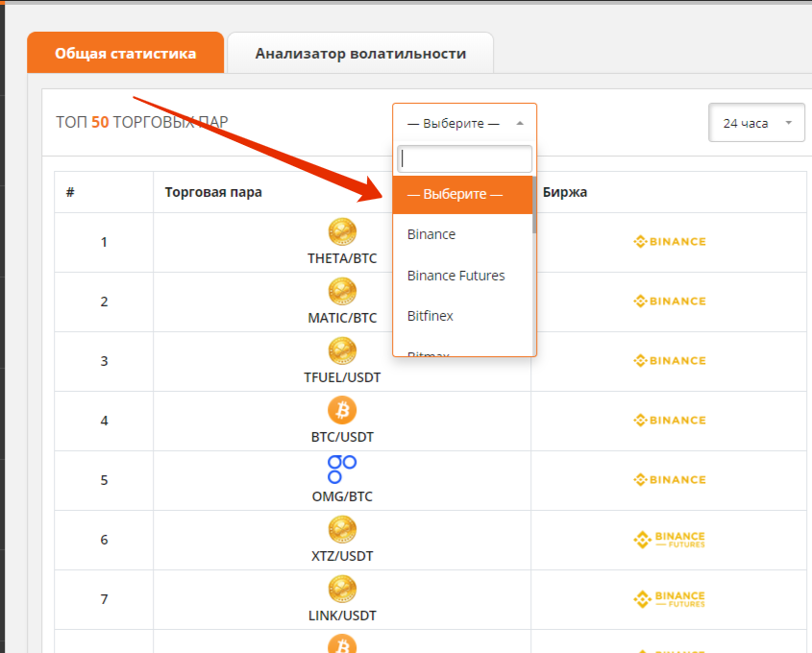Viewport: 812px width, 653px height.
Task: Click the MATIC/BTC coin icon
Action: [342, 292]
